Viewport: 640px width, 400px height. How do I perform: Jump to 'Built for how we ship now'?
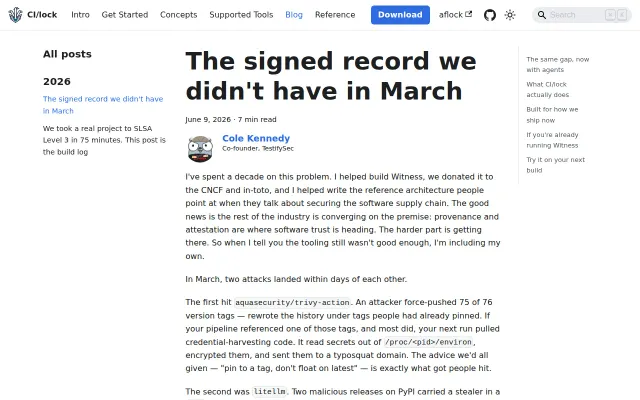coord(552,115)
